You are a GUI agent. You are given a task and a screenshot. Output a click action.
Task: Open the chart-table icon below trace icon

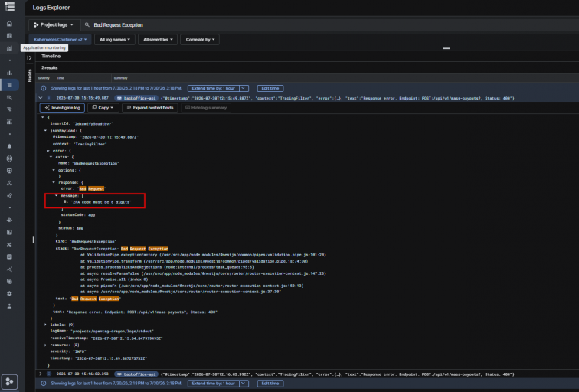point(10,122)
